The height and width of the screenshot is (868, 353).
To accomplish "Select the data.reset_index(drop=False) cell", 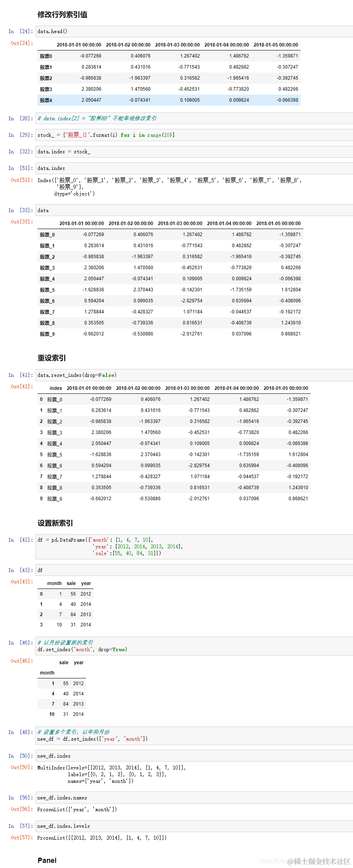I will (x=194, y=375).
